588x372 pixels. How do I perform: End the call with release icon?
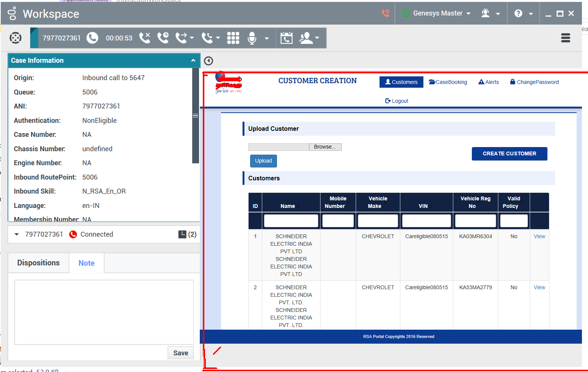145,38
